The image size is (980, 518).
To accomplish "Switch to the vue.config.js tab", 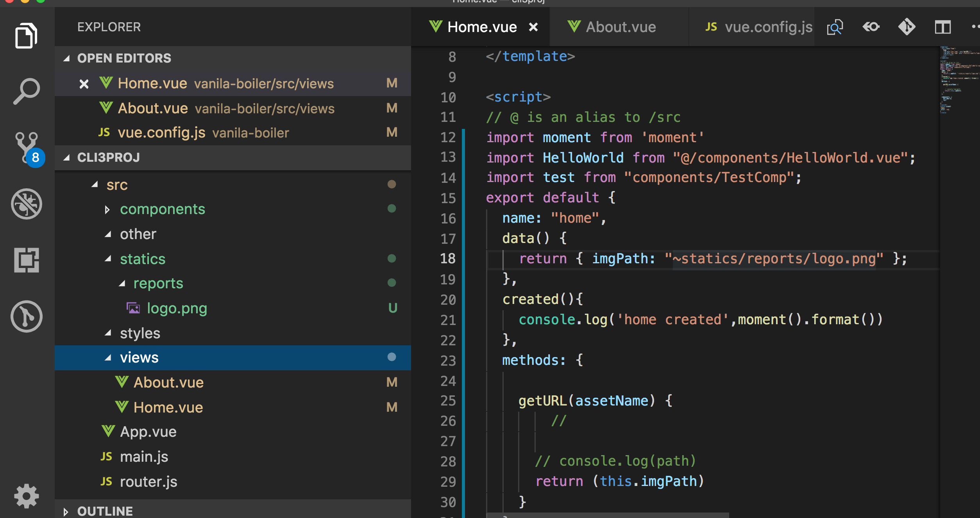I will [x=768, y=27].
